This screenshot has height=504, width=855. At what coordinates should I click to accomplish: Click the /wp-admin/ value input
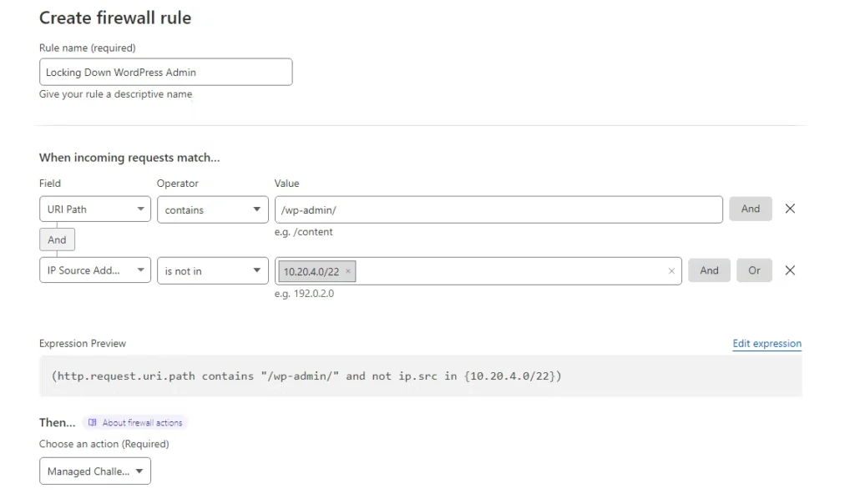point(498,209)
